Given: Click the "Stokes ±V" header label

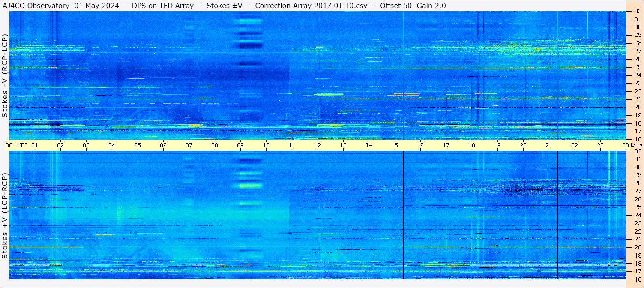Looking at the screenshot, I should [225, 6].
